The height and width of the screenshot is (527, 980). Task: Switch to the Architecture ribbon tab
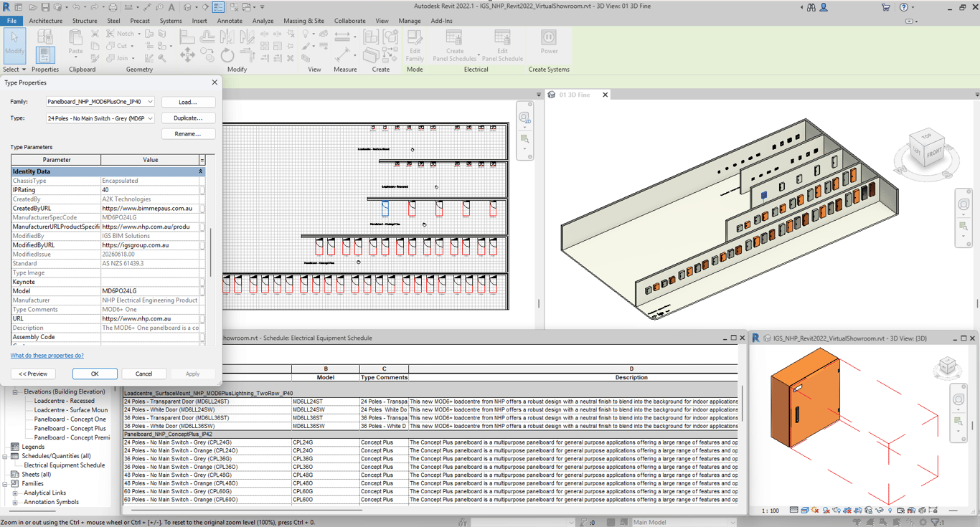[x=46, y=21]
